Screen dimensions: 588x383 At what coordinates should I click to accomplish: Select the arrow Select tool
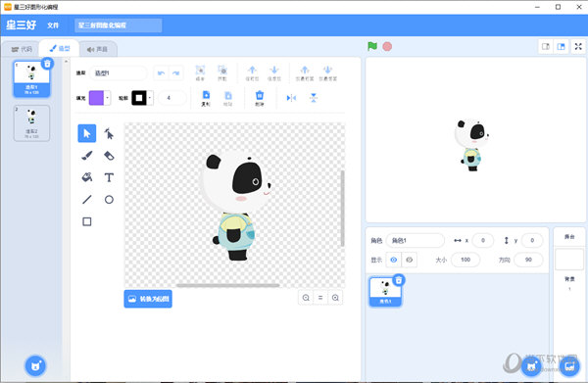tap(86, 133)
